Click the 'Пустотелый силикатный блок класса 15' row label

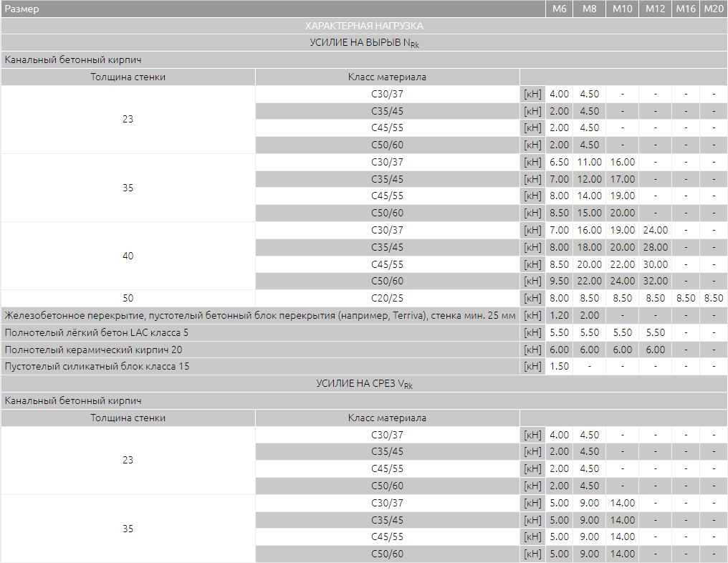tap(97, 367)
